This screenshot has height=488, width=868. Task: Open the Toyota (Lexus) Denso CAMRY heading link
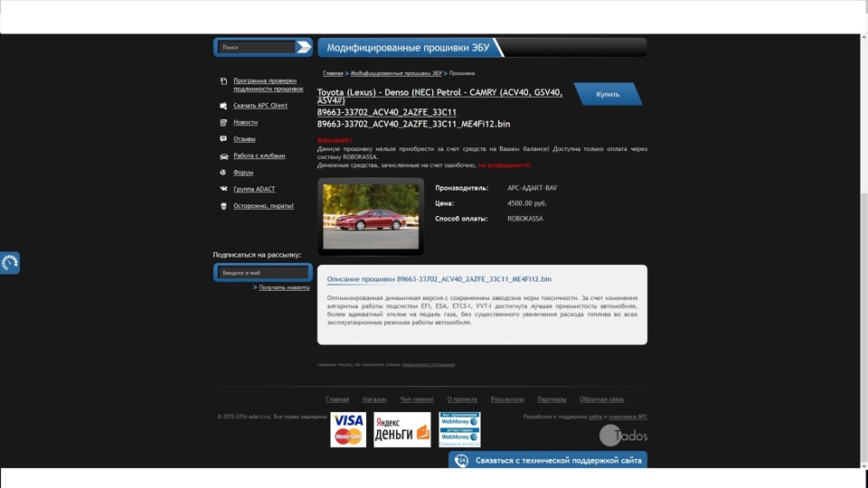click(x=439, y=97)
